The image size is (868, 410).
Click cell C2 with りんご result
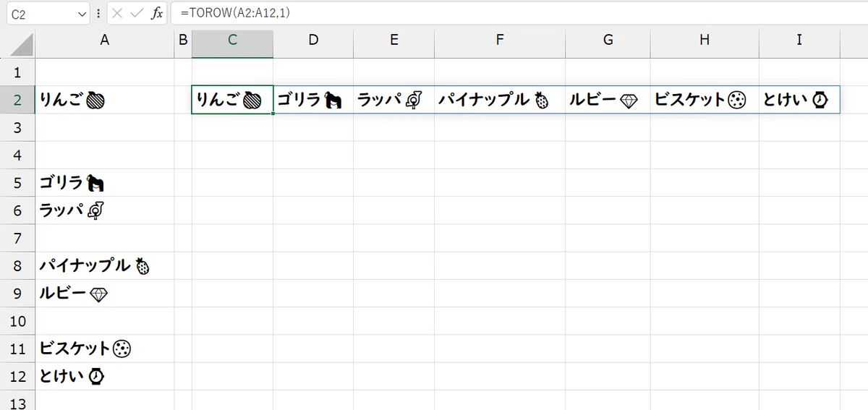(232, 100)
